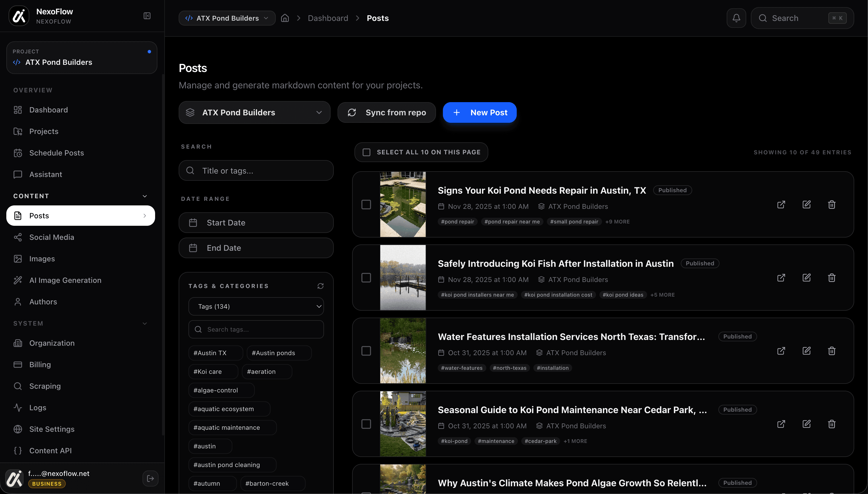Collapse the SYSTEM section

pos(145,323)
